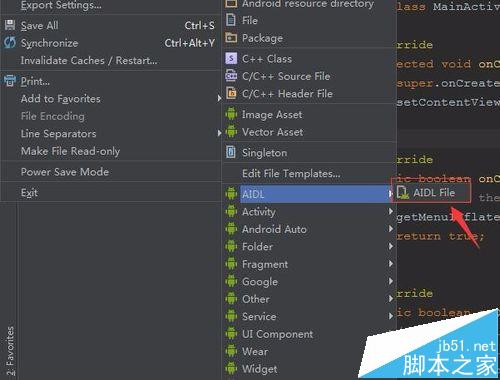The image size is (500, 380).
Task: Click the C/C++ Header File icon
Action: pyautogui.click(x=231, y=93)
